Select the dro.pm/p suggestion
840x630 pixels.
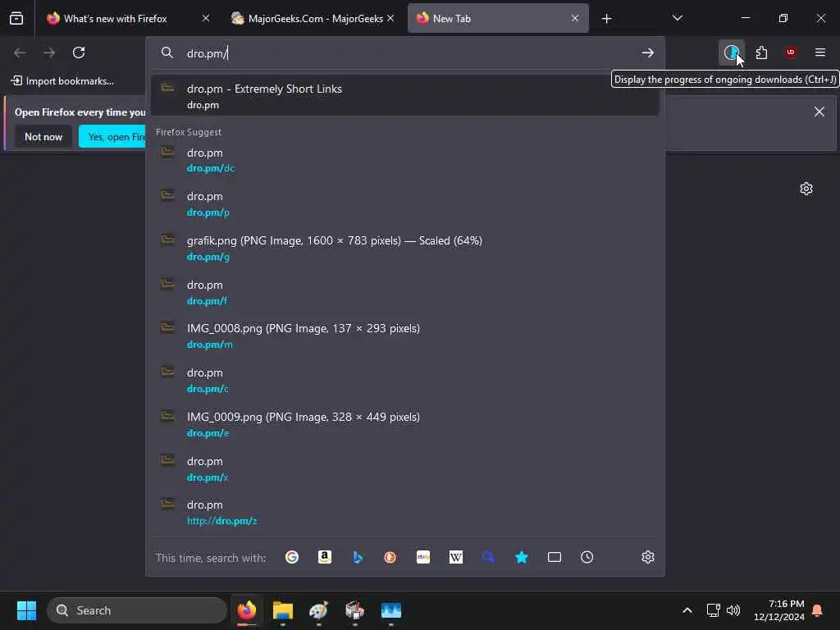(404, 203)
